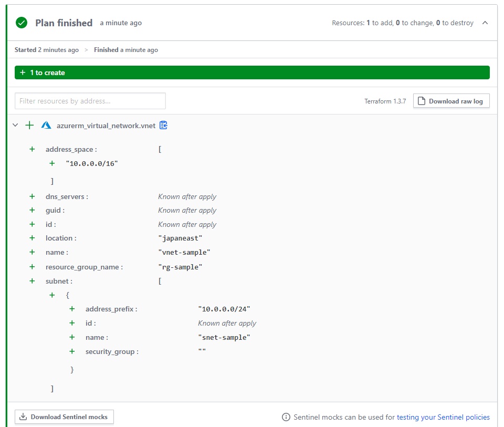Click the guid attribute label

(x=55, y=210)
